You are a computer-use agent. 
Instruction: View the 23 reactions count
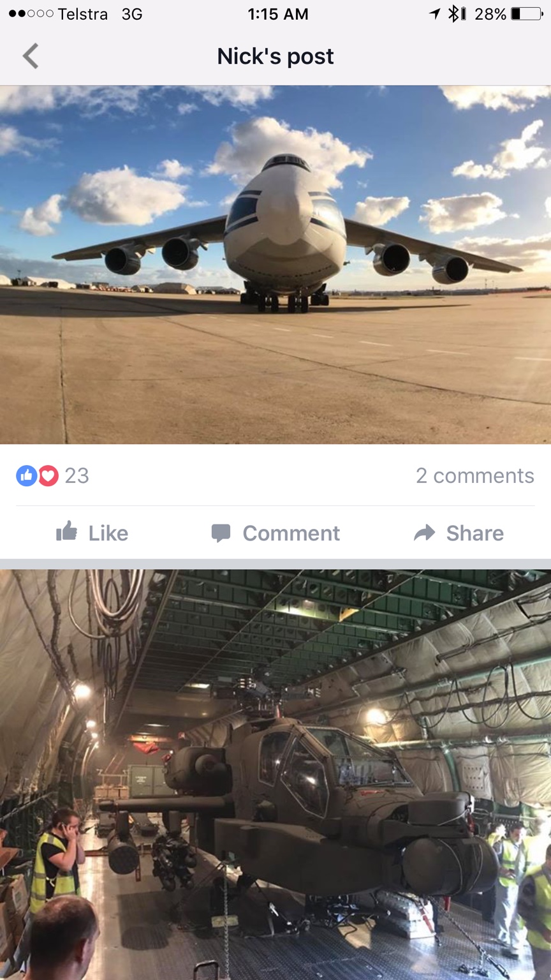[x=77, y=475]
